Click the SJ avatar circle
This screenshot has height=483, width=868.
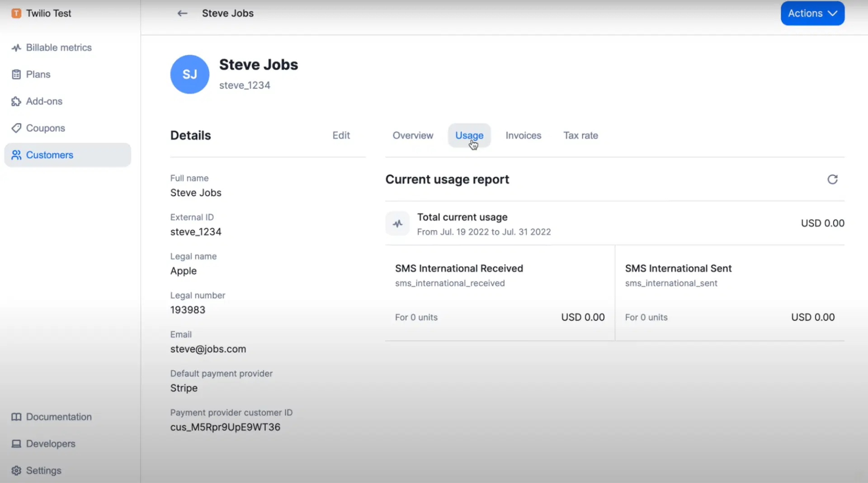click(190, 75)
